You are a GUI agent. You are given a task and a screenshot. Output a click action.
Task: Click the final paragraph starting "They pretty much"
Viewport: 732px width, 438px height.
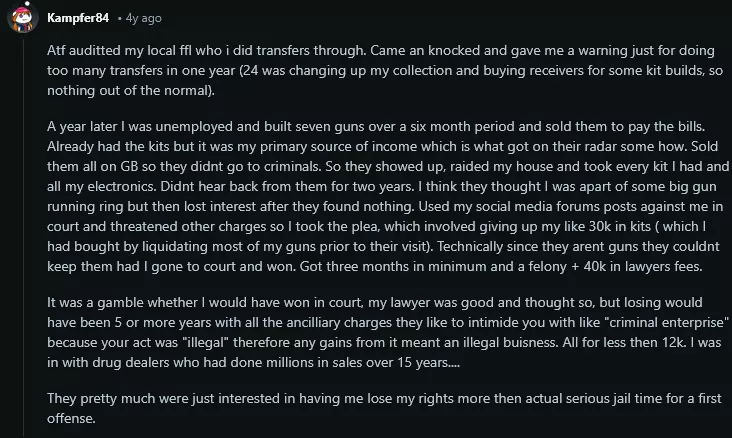(x=380, y=408)
